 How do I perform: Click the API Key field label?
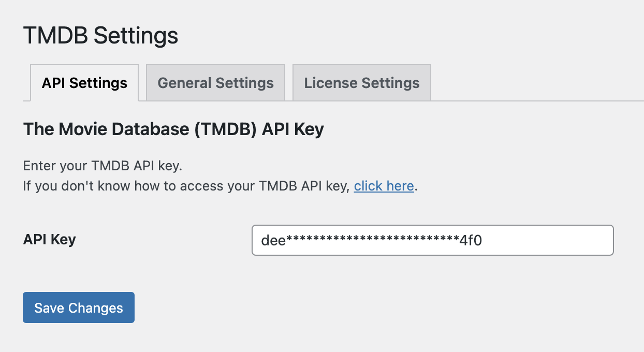50,239
